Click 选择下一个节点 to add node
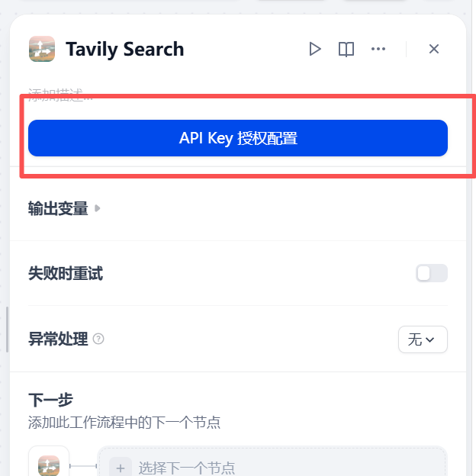Image resolution: width=476 pixels, height=476 pixels. click(187, 468)
